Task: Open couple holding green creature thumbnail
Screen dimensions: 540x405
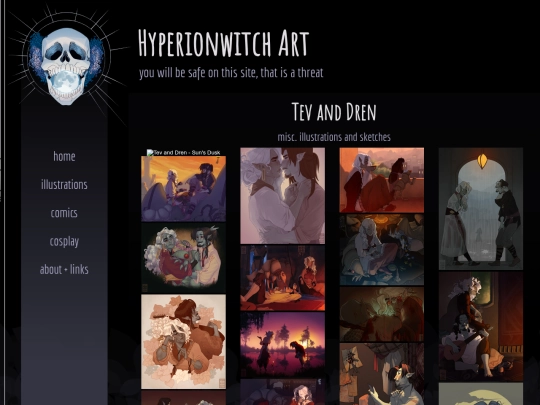Action: (184, 258)
